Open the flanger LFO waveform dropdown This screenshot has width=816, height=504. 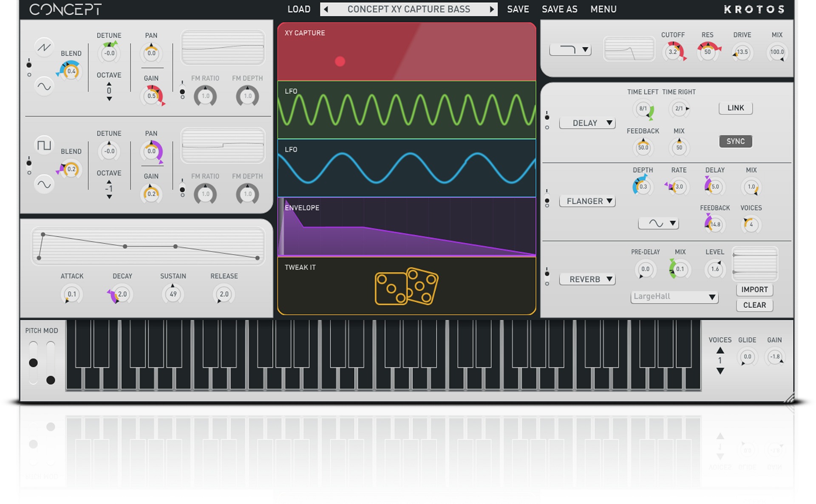pos(658,223)
